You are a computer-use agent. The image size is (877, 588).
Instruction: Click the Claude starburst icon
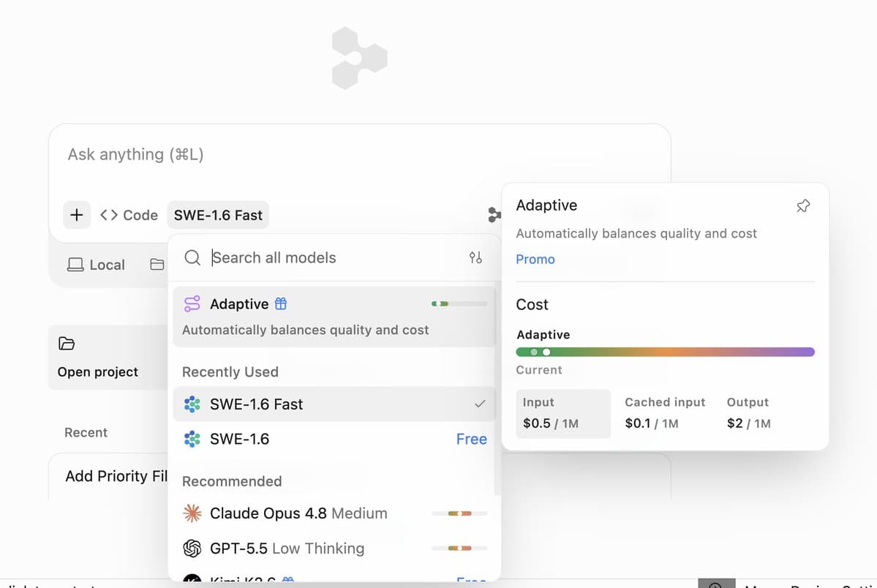click(192, 513)
